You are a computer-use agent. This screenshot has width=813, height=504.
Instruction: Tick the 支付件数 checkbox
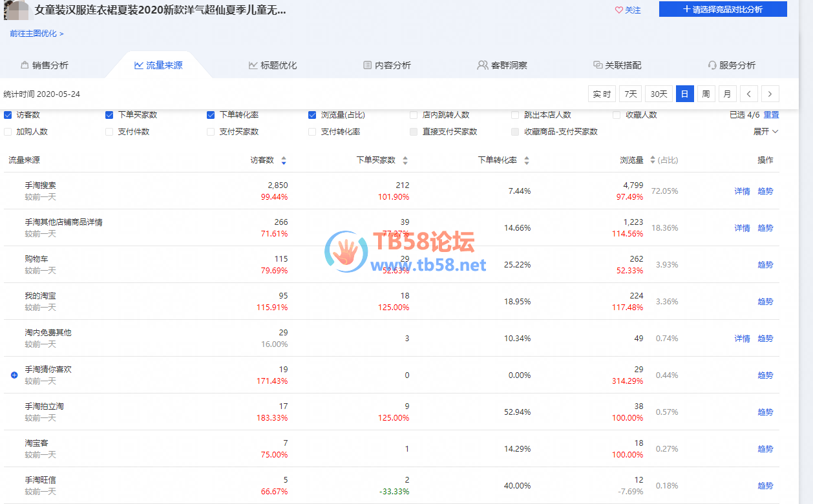click(x=109, y=132)
